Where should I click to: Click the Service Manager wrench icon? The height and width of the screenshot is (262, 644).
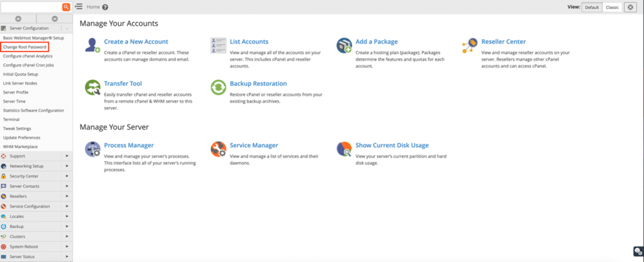click(x=218, y=149)
